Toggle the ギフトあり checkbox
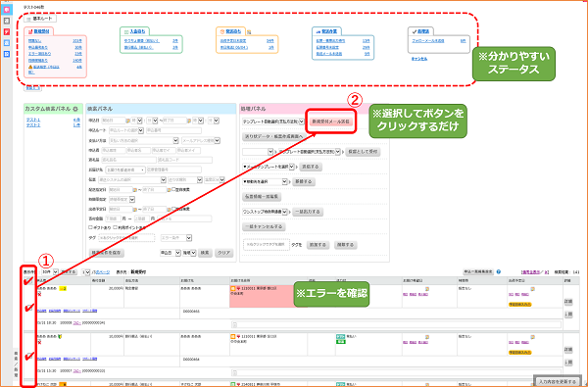This screenshot has height=388, width=588. pyautogui.click(x=90, y=227)
